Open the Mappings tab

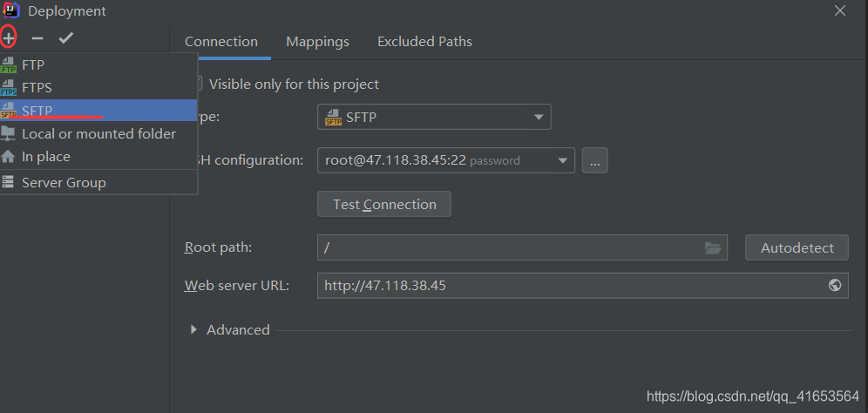317,42
